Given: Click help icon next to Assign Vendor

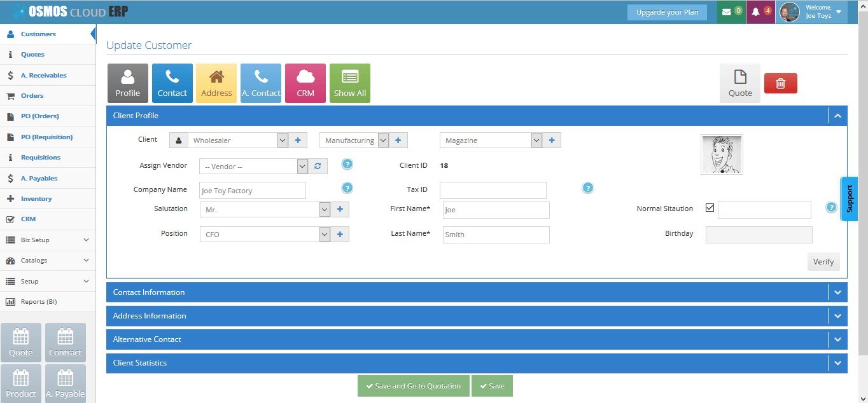Looking at the screenshot, I should (347, 164).
